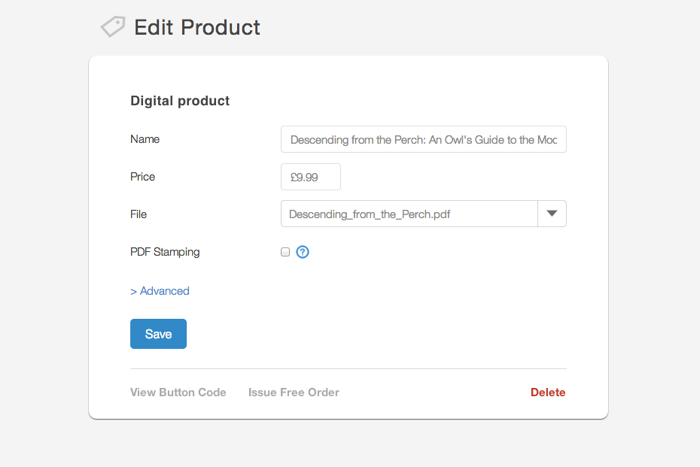Image resolution: width=700 pixels, height=467 pixels.
Task: Enable the PDF Stamping checkbox
Action: (x=285, y=252)
